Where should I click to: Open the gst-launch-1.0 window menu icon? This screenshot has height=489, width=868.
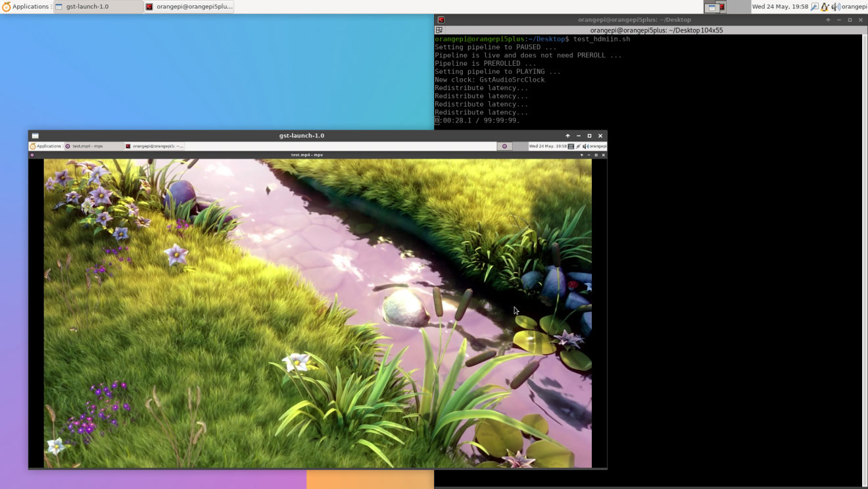coord(36,136)
